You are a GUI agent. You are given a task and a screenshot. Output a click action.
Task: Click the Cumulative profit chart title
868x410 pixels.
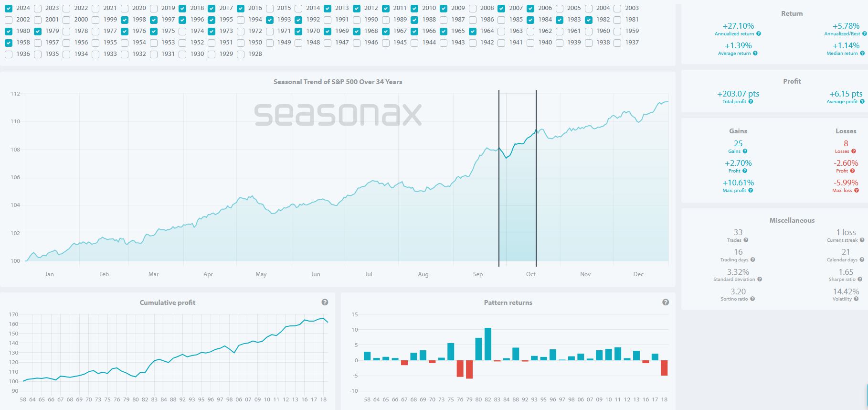point(168,302)
